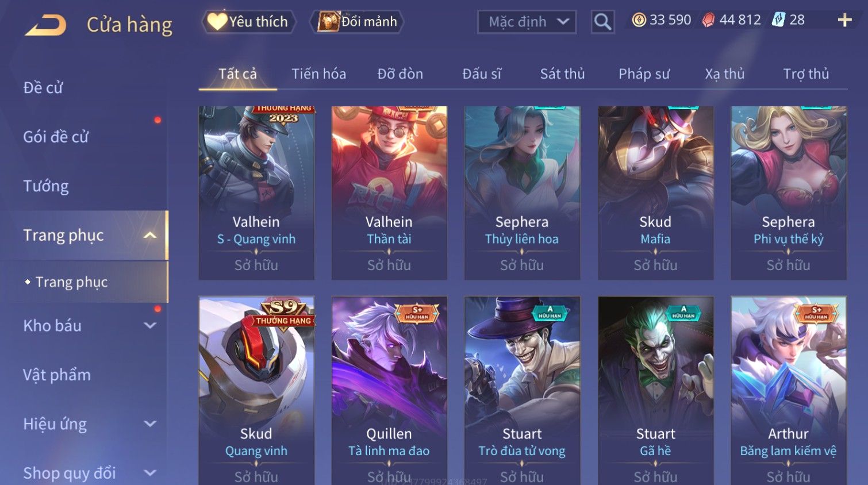
Task: Expand the Hiệu ứng sidebar section
Action: pyautogui.click(x=149, y=424)
